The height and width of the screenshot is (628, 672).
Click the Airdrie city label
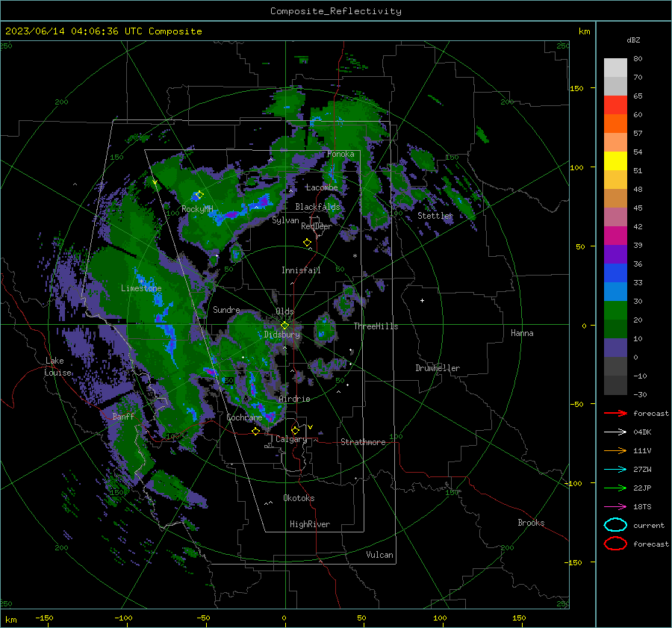coord(294,399)
